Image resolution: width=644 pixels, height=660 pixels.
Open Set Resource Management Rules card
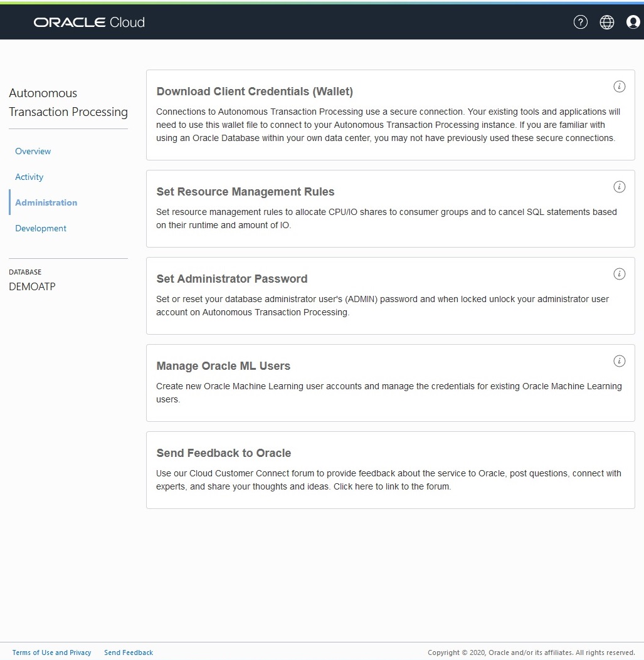click(x=245, y=192)
